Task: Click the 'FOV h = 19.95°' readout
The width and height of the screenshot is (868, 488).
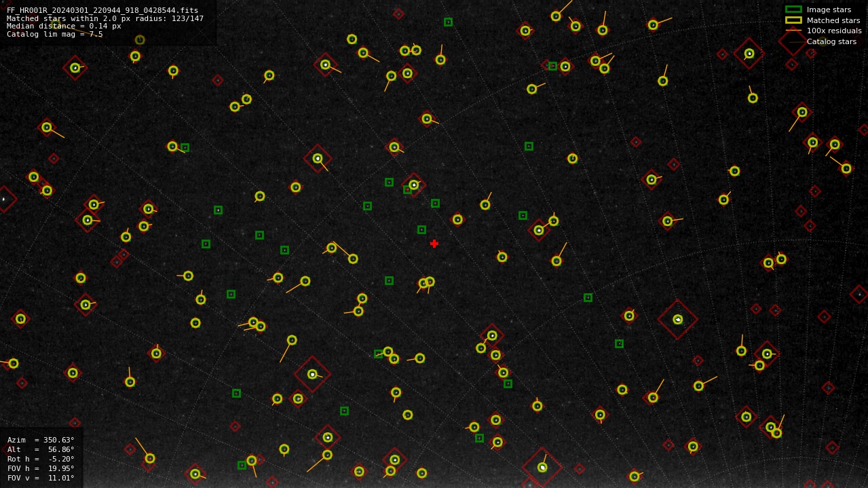Action: click(x=41, y=468)
